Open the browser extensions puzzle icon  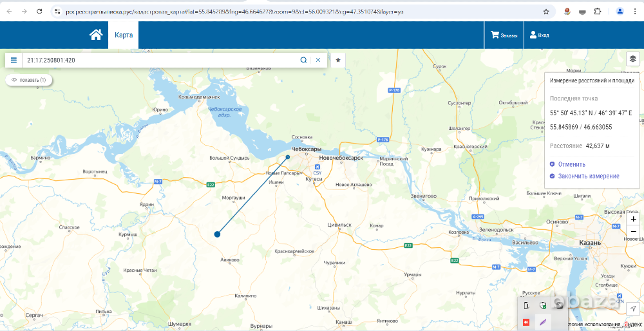(597, 12)
